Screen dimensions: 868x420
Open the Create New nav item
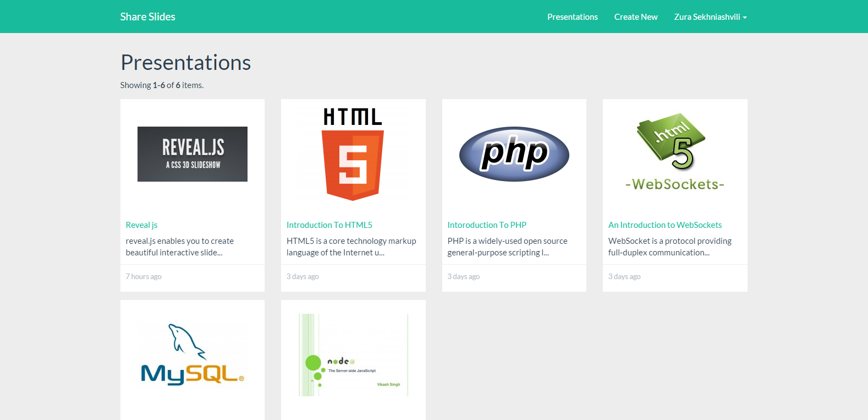636,17
